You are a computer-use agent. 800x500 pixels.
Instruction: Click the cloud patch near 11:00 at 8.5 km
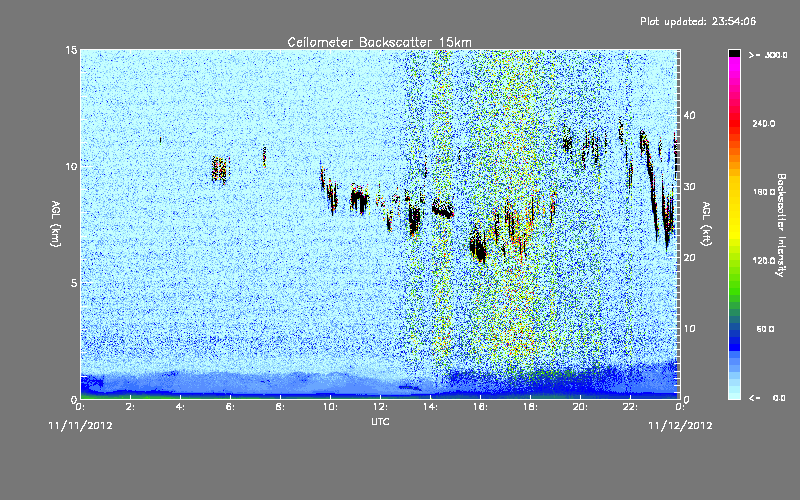[x=359, y=199]
